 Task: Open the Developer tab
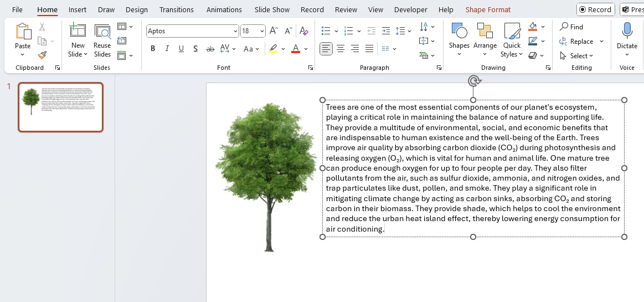click(411, 9)
